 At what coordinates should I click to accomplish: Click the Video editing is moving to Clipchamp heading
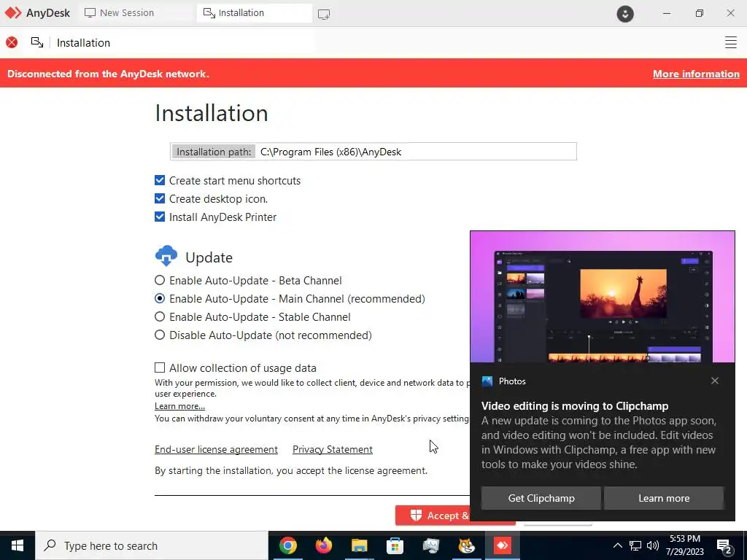[575, 406]
